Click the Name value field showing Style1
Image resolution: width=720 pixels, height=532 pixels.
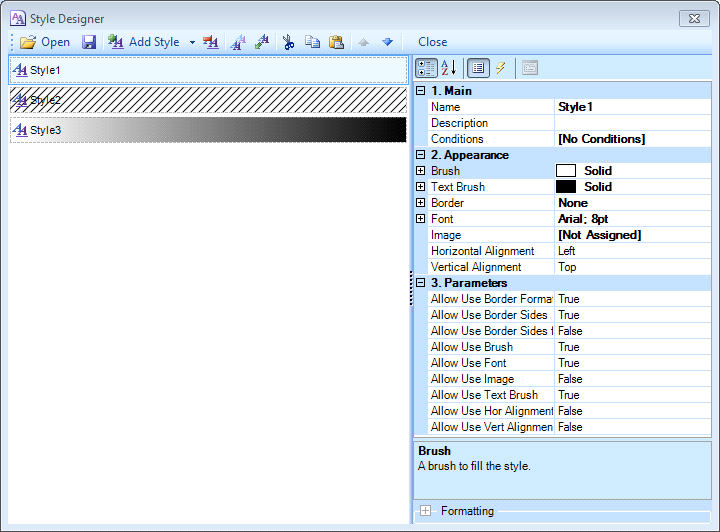coord(632,107)
